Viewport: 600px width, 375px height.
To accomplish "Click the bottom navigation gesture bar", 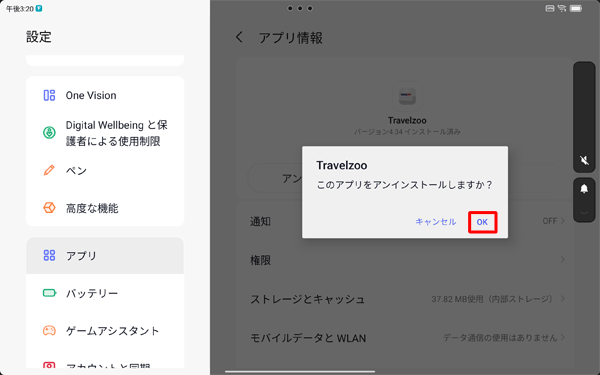I will [300, 371].
